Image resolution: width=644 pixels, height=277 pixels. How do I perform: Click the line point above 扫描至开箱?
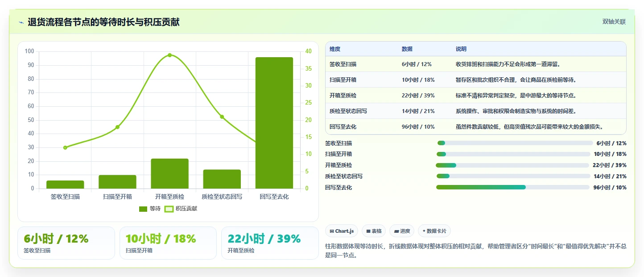[x=117, y=127]
